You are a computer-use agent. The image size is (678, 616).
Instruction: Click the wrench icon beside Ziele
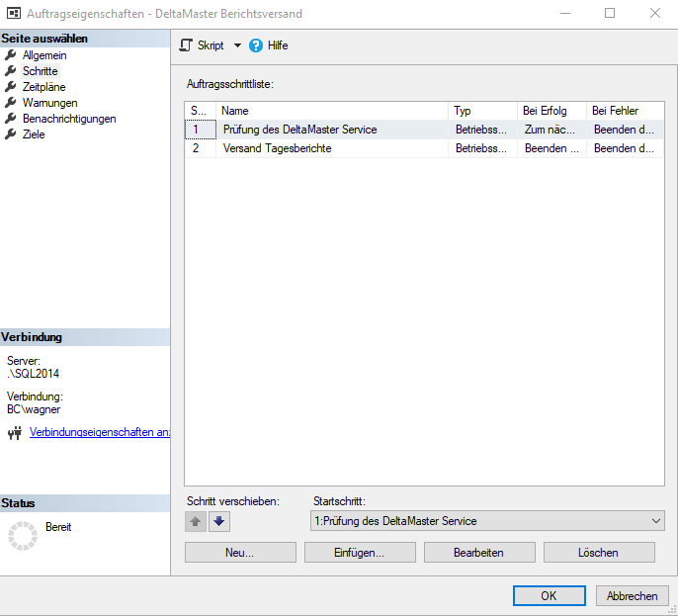(11, 134)
